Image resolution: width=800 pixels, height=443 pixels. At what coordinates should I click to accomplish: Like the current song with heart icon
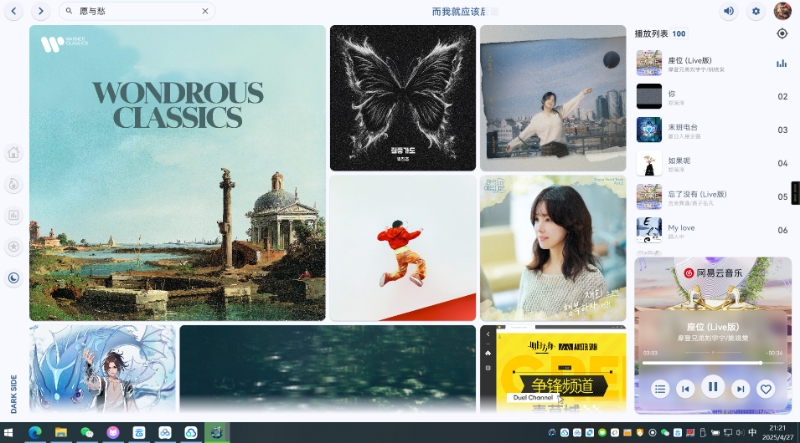pyautogui.click(x=766, y=389)
